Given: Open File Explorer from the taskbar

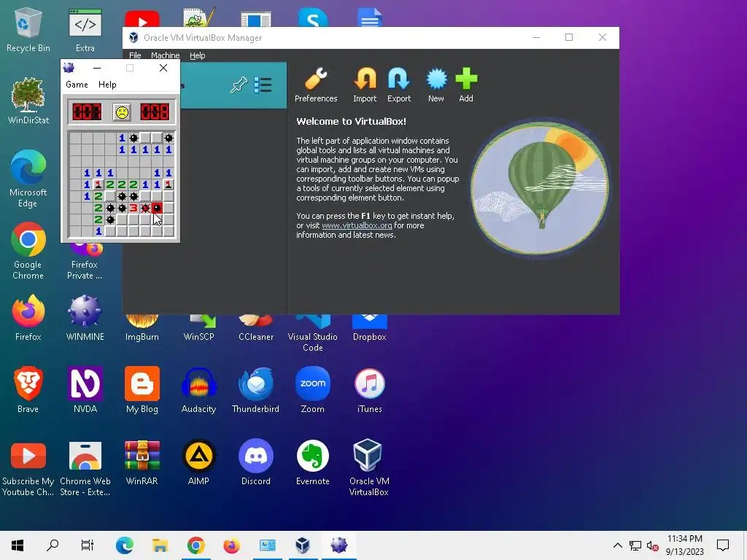Looking at the screenshot, I should point(160,545).
